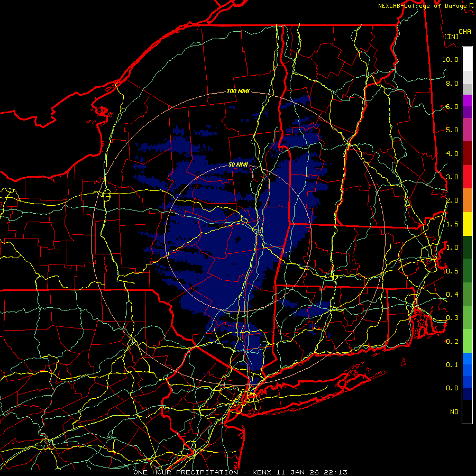Click the pink 5.0 inch legend color
The image size is (476, 476).
pos(467,130)
